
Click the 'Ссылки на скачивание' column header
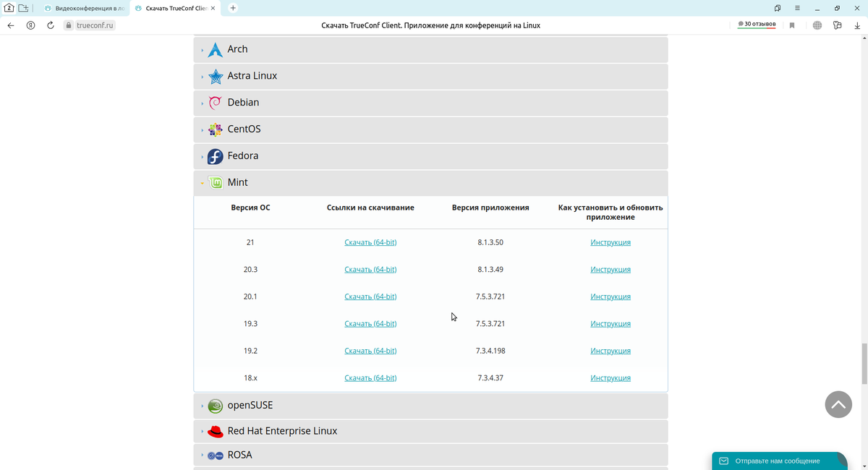pos(370,208)
